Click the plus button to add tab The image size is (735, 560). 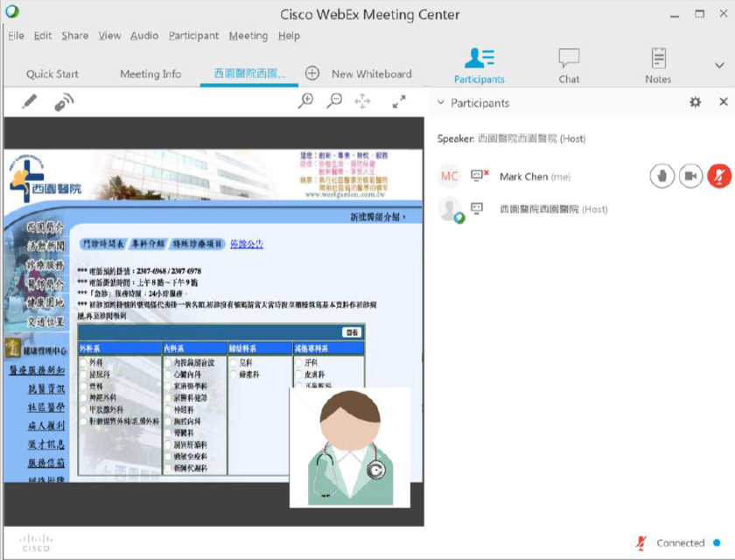pos(311,73)
